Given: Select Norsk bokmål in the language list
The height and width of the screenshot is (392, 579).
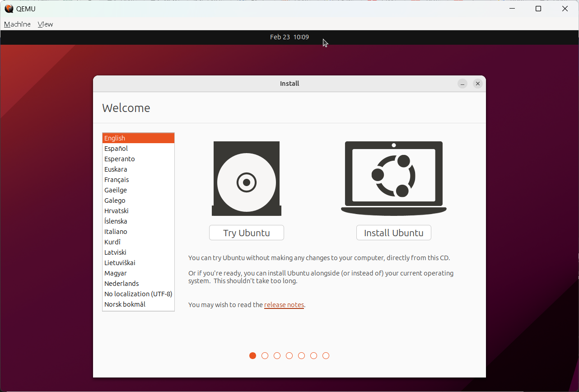Looking at the screenshot, I should pos(138,304).
